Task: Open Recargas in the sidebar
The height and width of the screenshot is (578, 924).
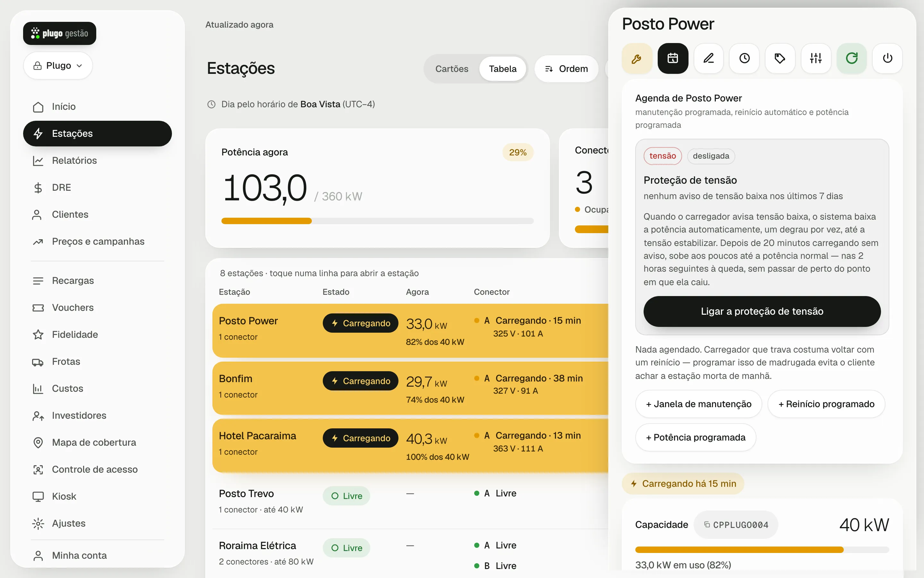Action: [x=97, y=281]
